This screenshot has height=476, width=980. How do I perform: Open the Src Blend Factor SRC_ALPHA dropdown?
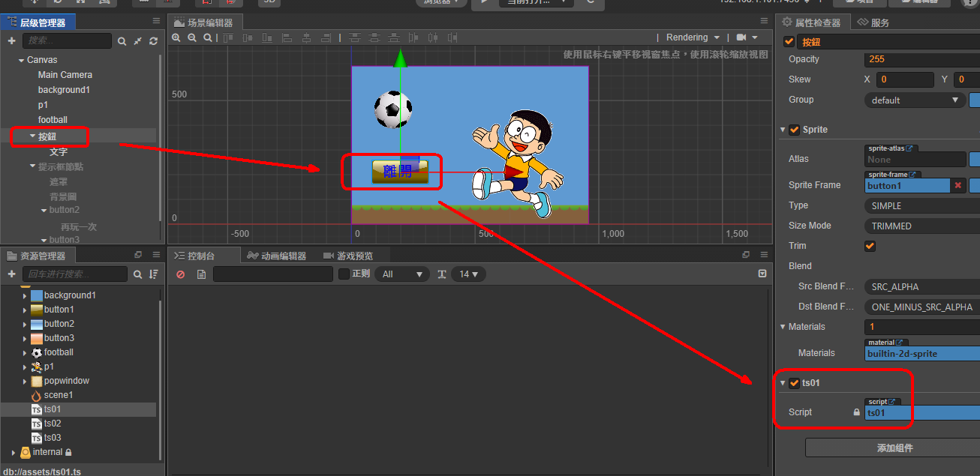[922, 286]
